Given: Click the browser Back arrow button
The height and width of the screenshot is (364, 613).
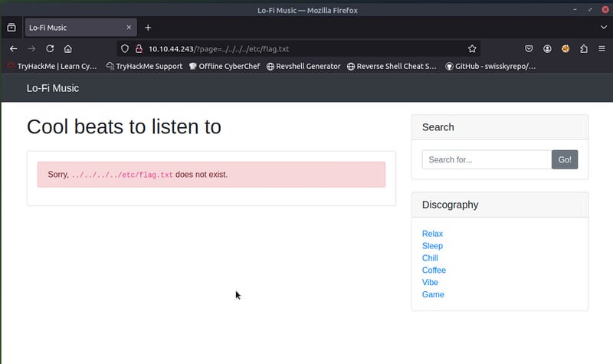Looking at the screenshot, I should 13,48.
